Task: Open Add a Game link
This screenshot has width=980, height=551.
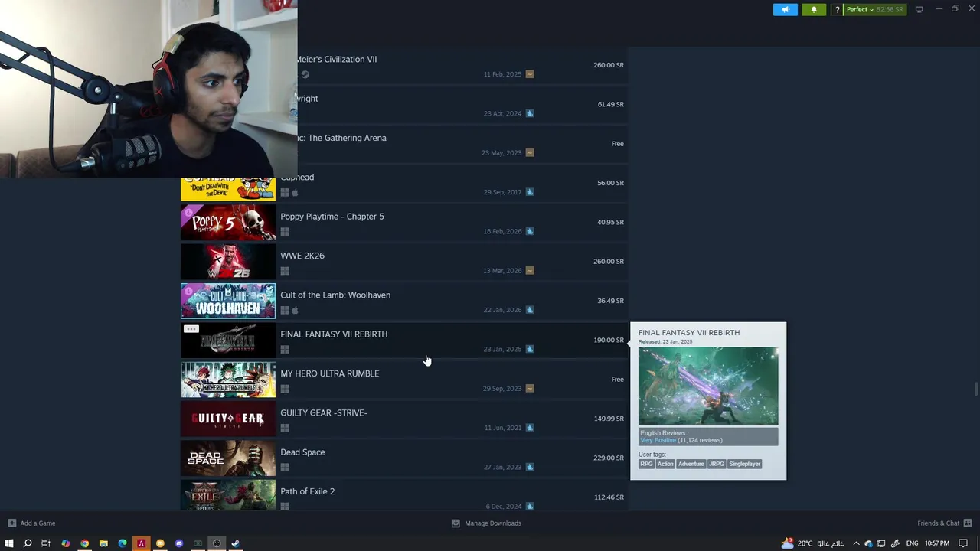Action: tap(38, 523)
